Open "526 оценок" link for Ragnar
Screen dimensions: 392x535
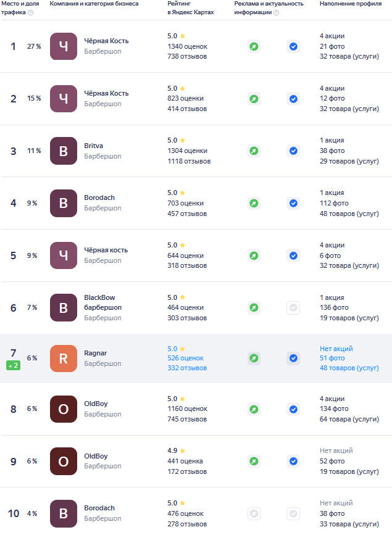coord(185,359)
